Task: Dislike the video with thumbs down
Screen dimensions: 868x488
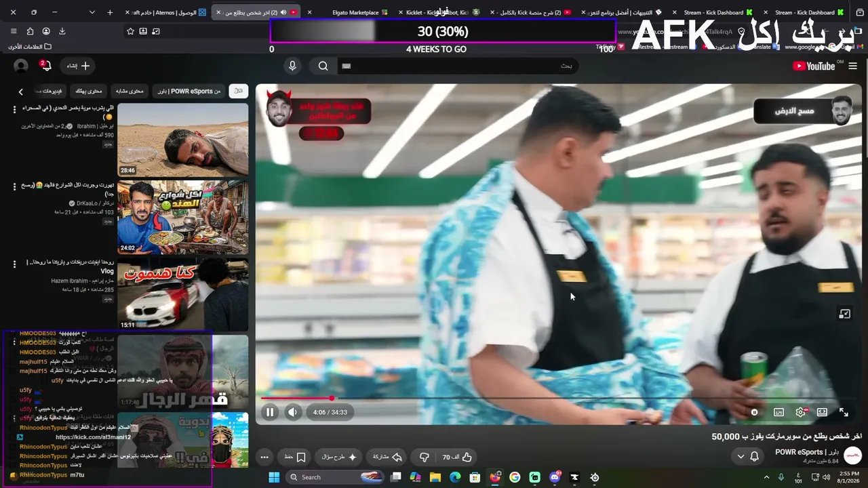Action: coord(424,457)
